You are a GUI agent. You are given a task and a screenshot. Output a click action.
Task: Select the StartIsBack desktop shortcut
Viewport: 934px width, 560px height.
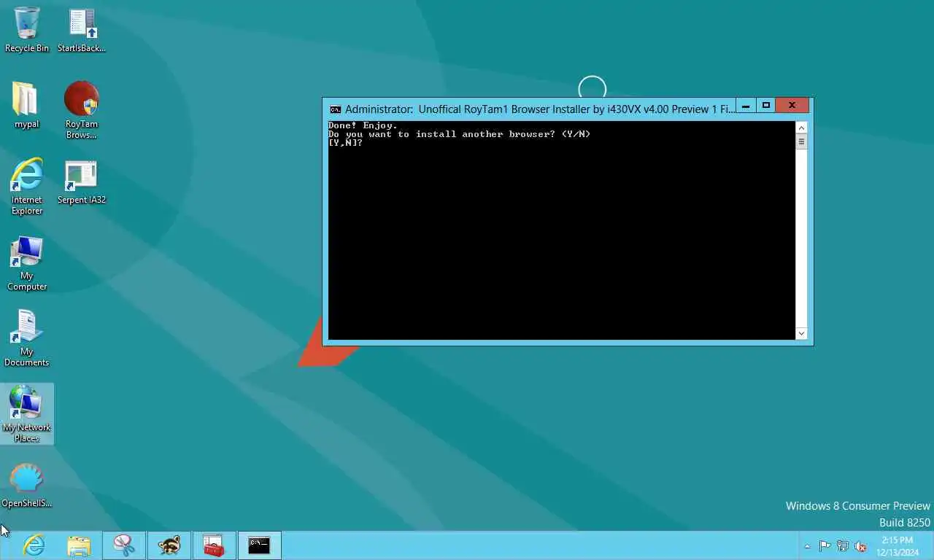82,30
